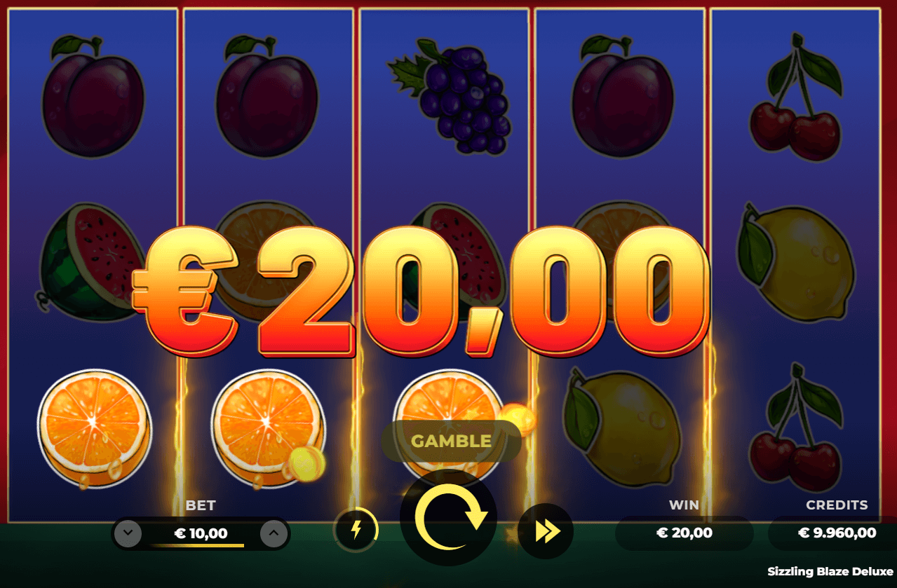Increase the bet with the up chevron
The width and height of the screenshot is (897, 588).
pos(274,534)
